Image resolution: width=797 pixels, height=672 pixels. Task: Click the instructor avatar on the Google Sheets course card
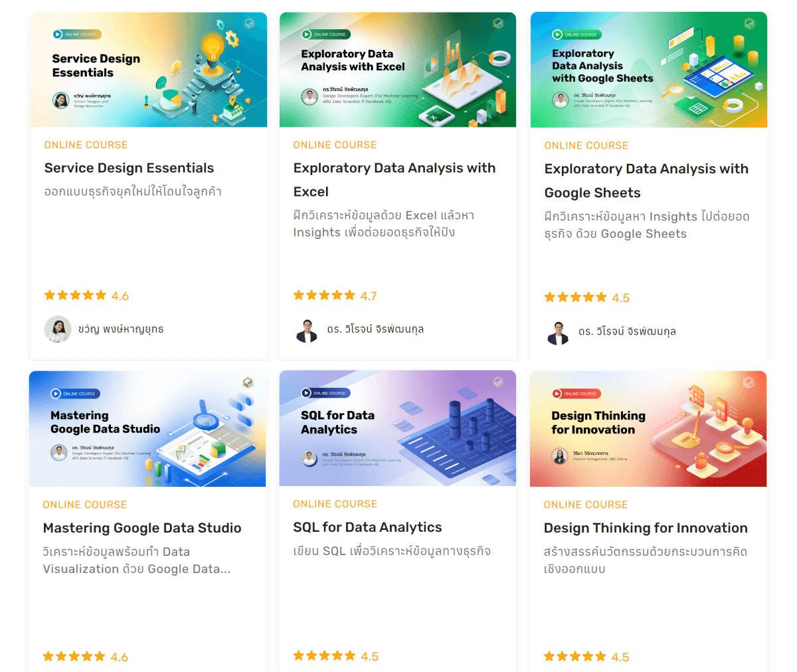pyautogui.click(x=558, y=332)
